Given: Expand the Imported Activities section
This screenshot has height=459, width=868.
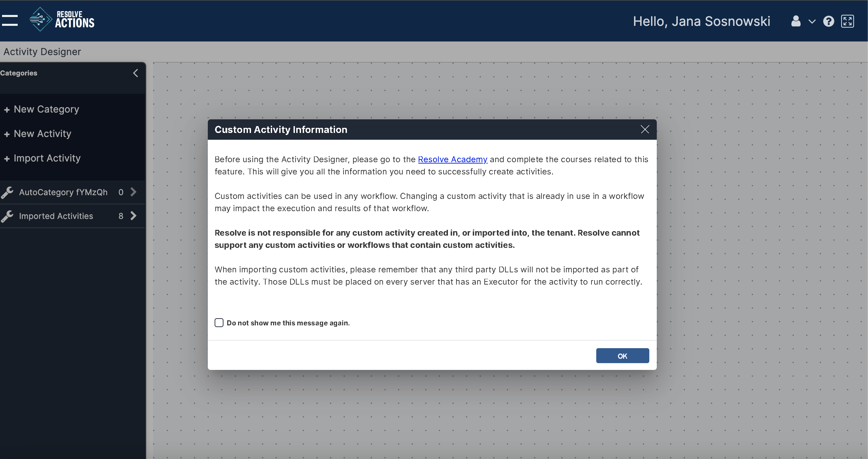Looking at the screenshot, I should point(134,216).
